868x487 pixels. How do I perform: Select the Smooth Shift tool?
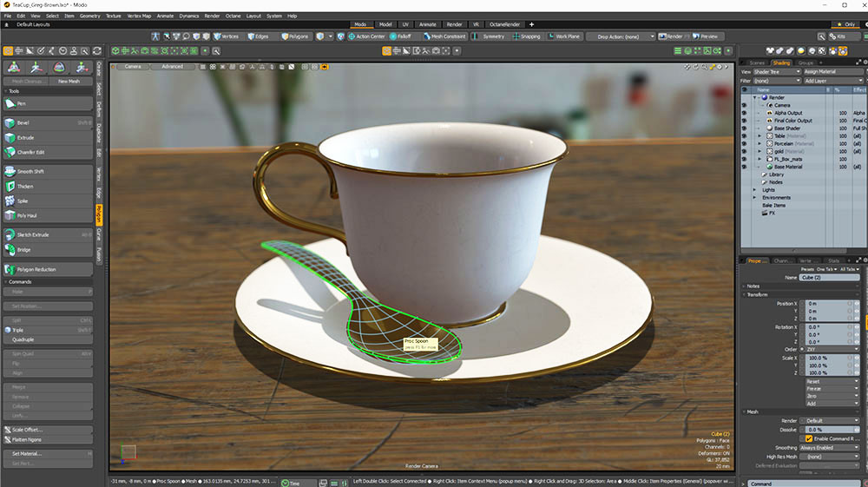point(48,172)
